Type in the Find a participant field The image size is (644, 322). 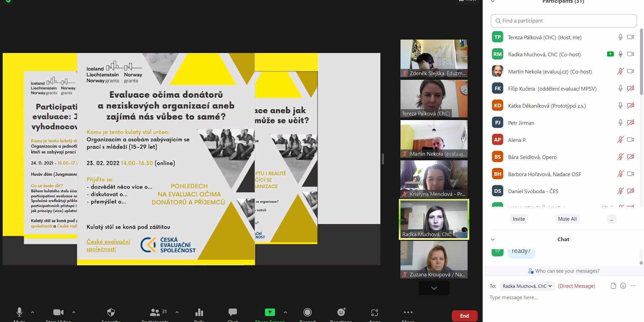(563, 21)
